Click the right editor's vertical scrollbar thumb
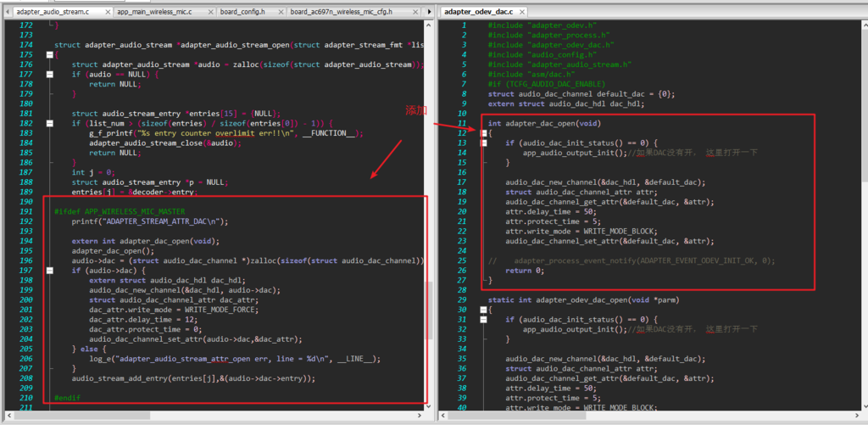Screen dimensions: 868x425 click(x=864, y=105)
